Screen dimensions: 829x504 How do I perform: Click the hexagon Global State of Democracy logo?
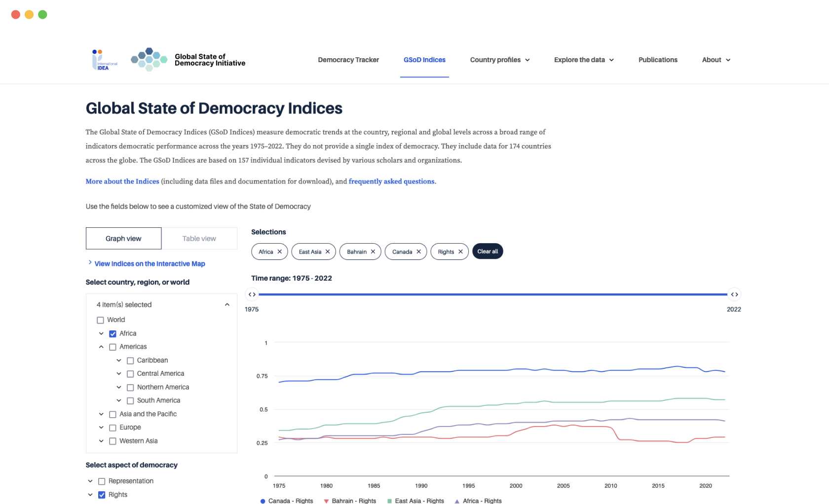pos(149,60)
